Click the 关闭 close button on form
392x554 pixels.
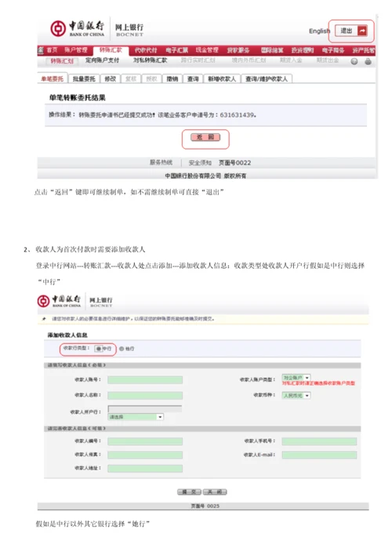pos(215,492)
